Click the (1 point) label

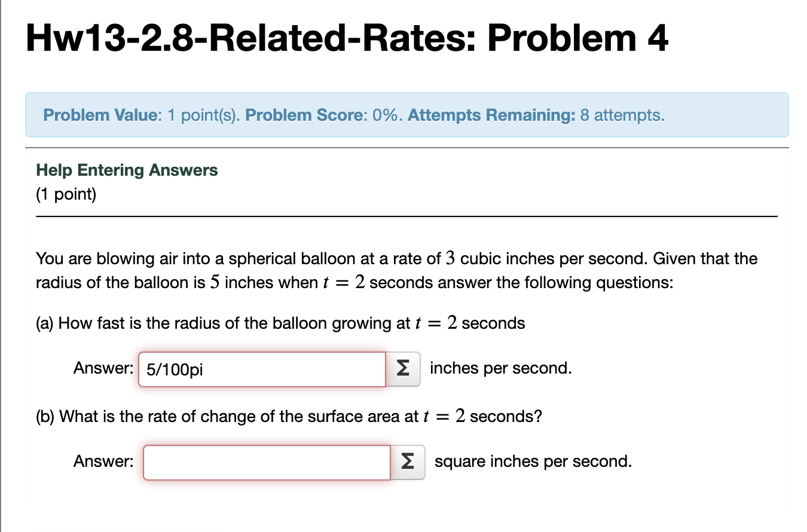(63, 194)
